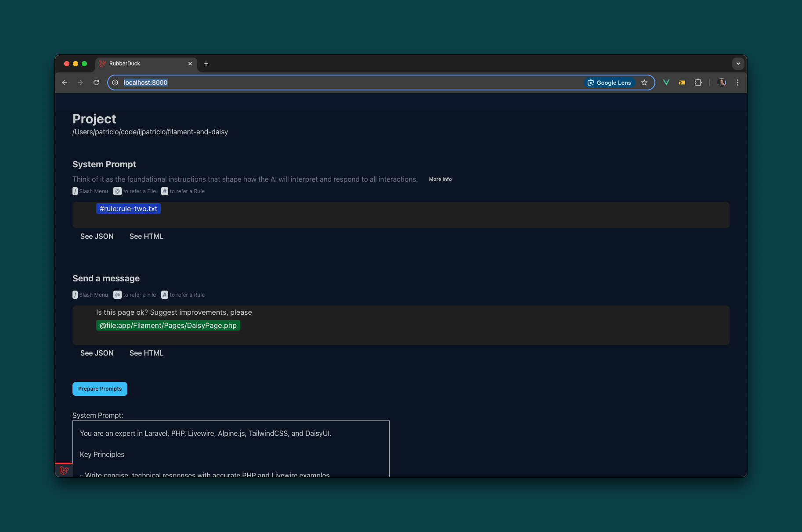This screenshot has width=802, height=532.
Task: Focus the Send a message editor field
Action: pos(401,325)
